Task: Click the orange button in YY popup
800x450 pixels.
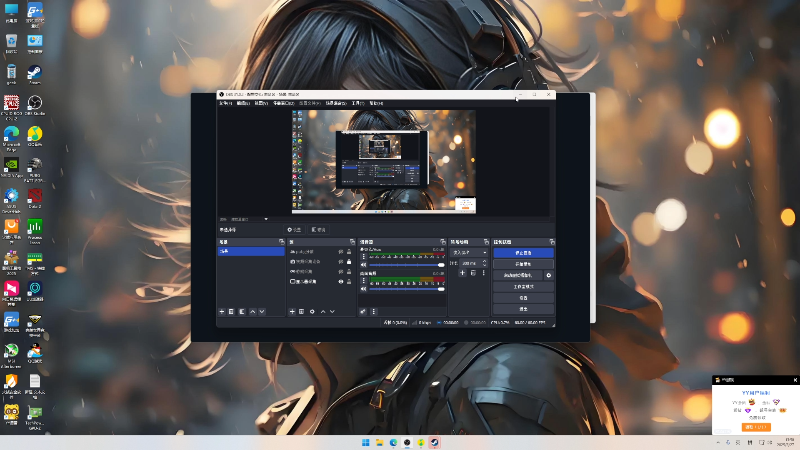Action: click(x=756, y=427)
